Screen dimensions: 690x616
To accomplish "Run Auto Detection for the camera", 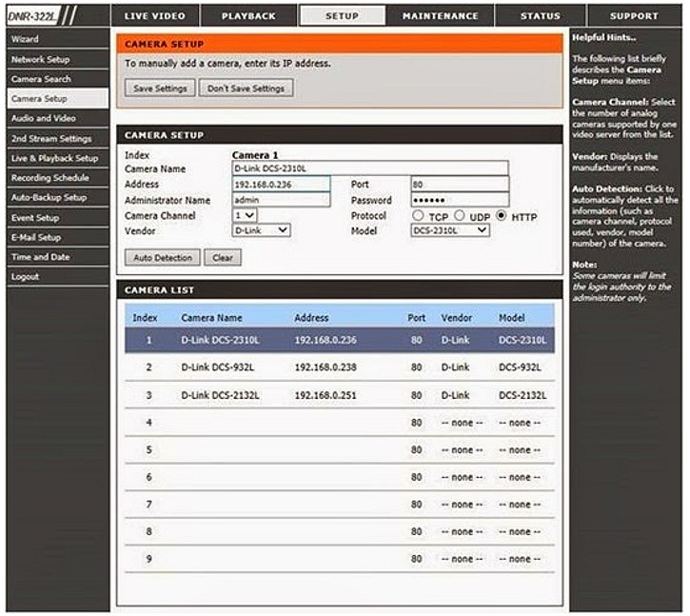I will pyautogui.click(x=162, y=258).
